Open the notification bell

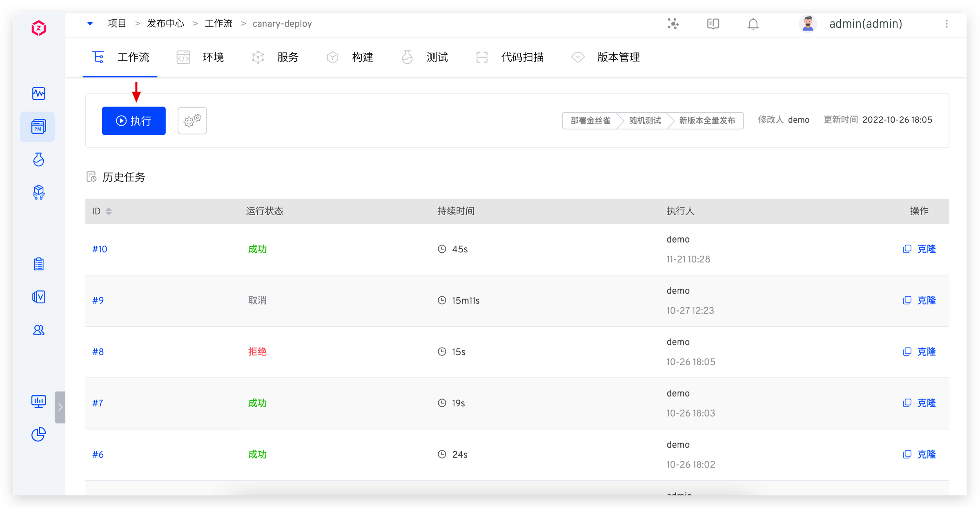click(753, 24)
